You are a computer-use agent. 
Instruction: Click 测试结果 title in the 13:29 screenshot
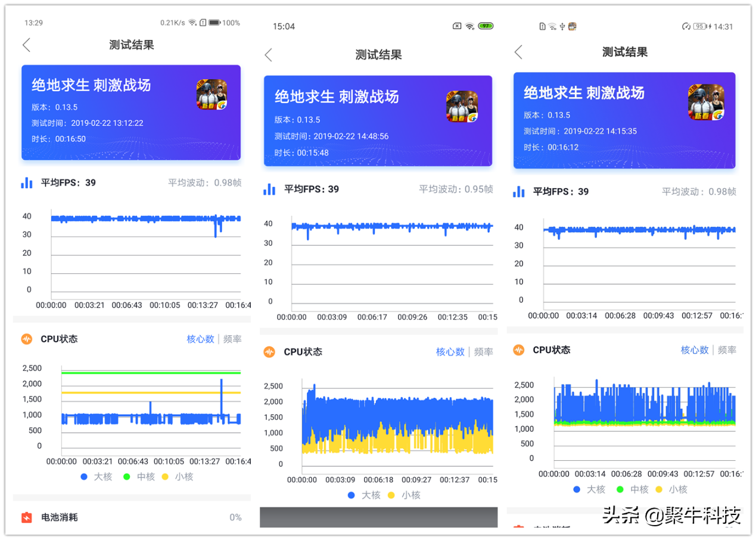tap(132, 45)
